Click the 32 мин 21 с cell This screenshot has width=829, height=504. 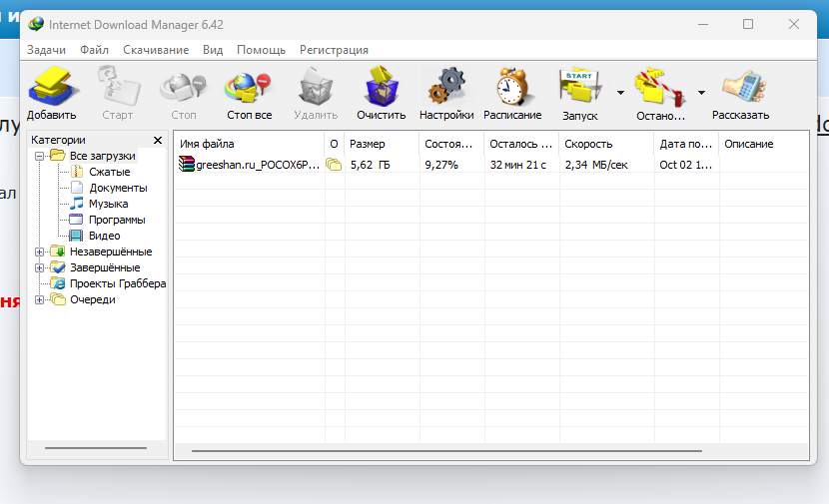pyautogui.click(x=517, y=165)
